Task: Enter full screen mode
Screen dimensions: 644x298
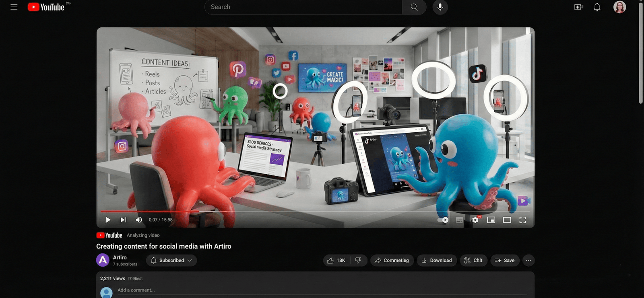Action: [522, 220]
